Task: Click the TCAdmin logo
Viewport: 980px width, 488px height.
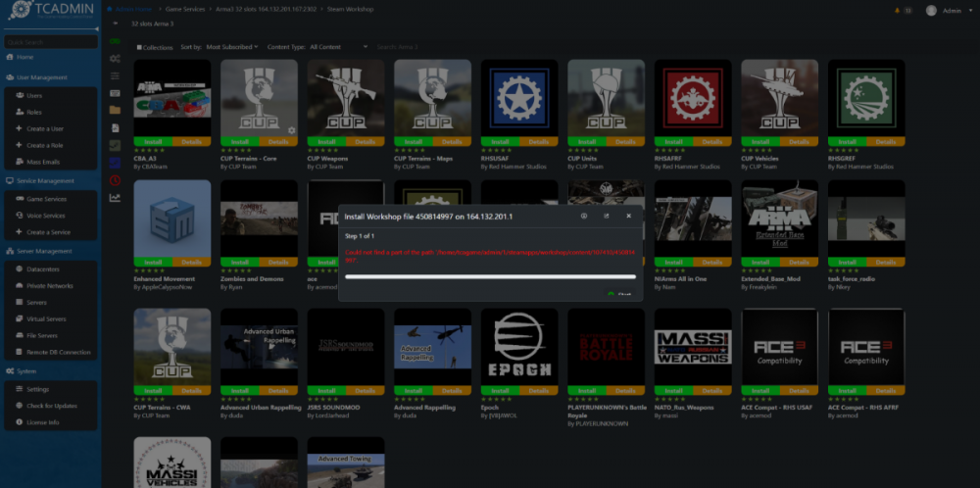Action: [51, 11]
